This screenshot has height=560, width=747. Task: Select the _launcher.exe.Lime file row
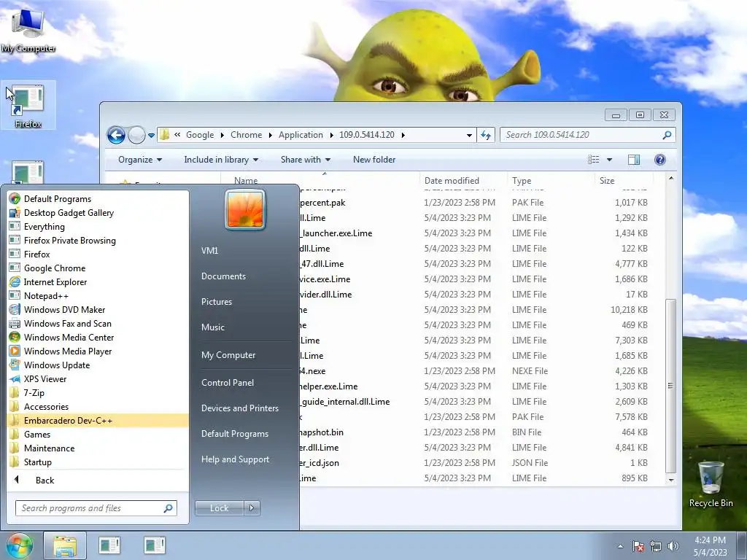[474, 233]
